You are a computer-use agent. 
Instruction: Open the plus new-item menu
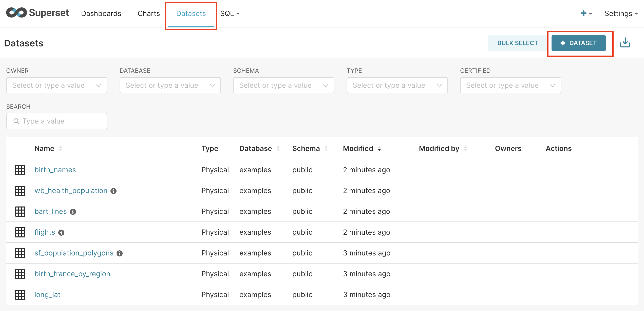pos(586,13)
